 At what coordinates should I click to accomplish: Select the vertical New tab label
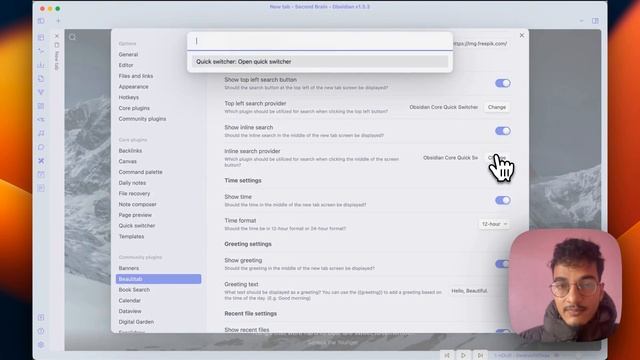(x=57, y=60)
